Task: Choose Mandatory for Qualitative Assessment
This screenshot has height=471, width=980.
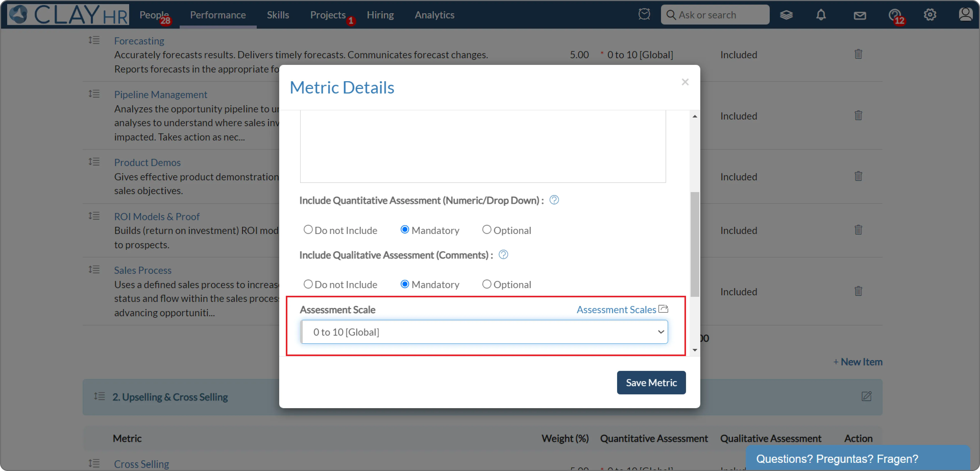Action: tap(405, 284)
